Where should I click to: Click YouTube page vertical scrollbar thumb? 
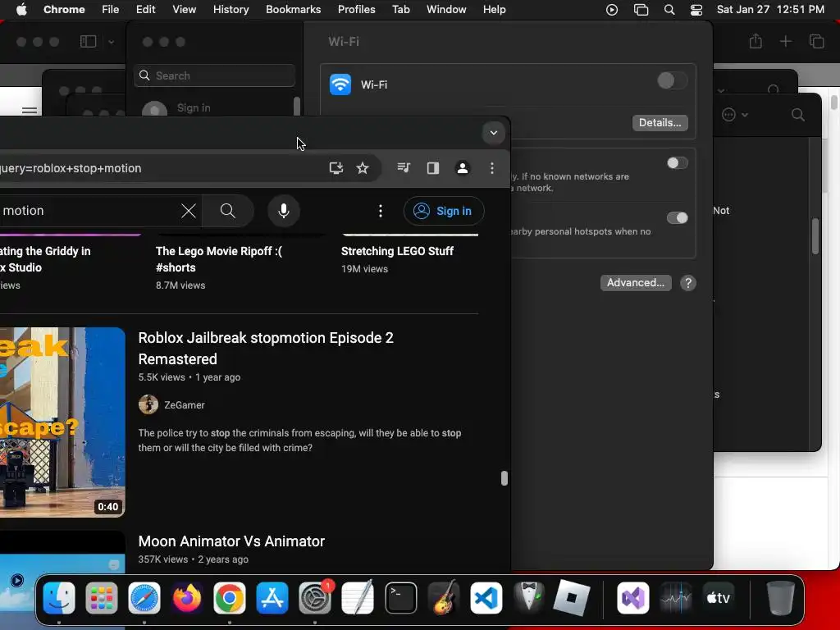(x=504, y=478)
